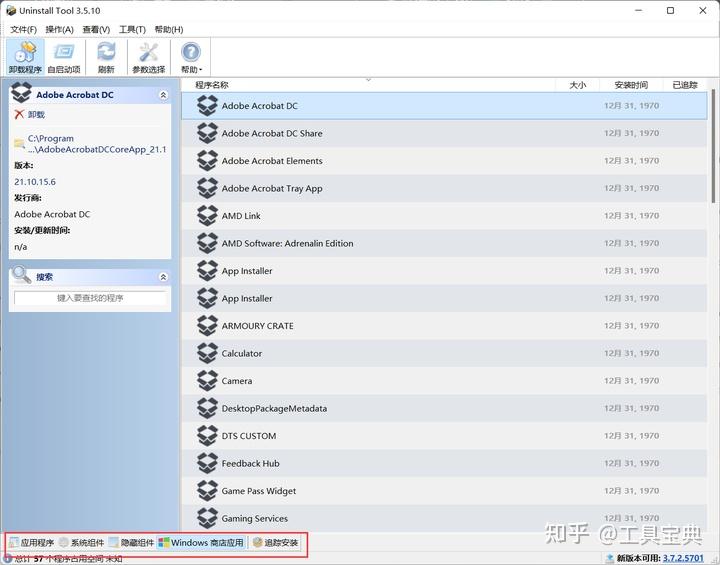Switch to the Hidden components (隐藏组件) tab
The height and width of the screenshot is (565, 720).
(x=132, y=542)
